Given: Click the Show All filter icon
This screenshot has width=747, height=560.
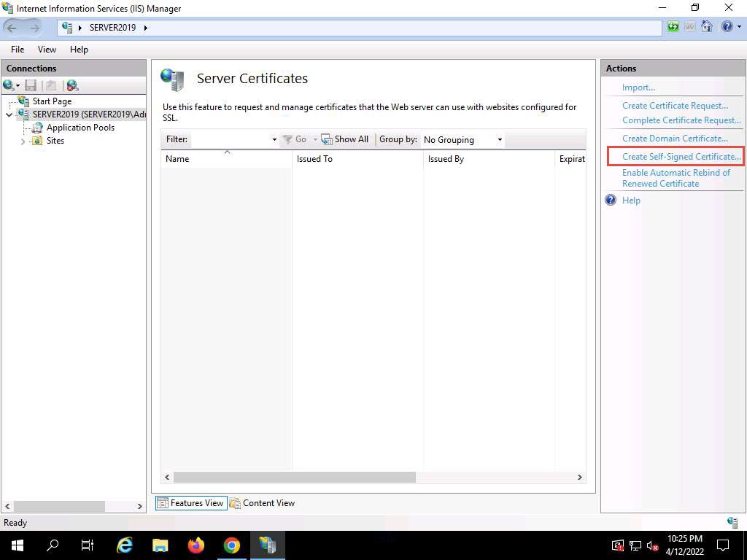Looking at the screenshot, I should (345, 139).
